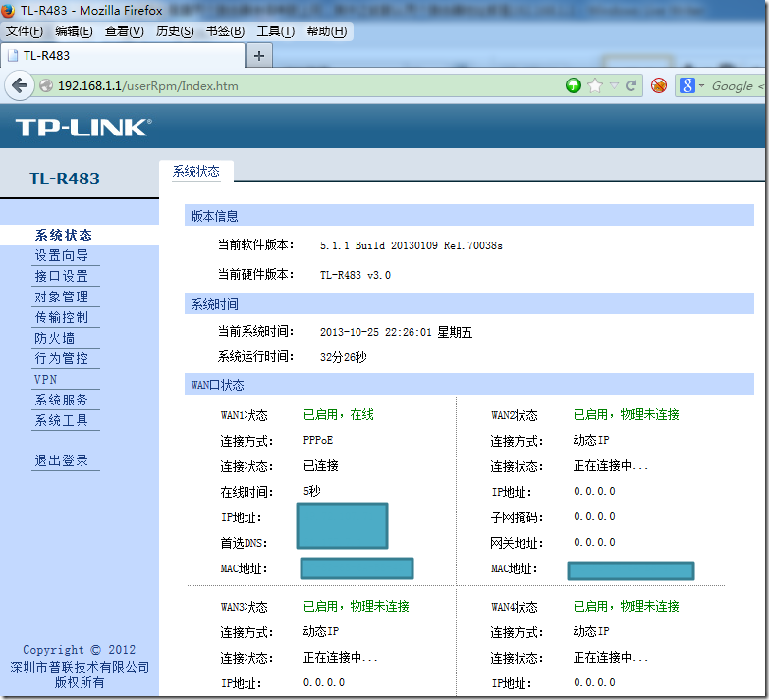
Task: Click the browser back arrow button
Action: pos(19,85)
